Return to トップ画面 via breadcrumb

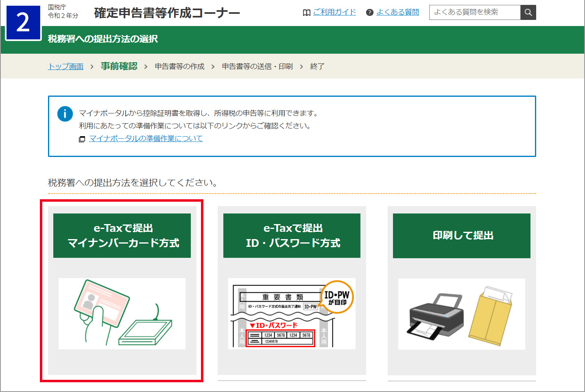(65, 66)
